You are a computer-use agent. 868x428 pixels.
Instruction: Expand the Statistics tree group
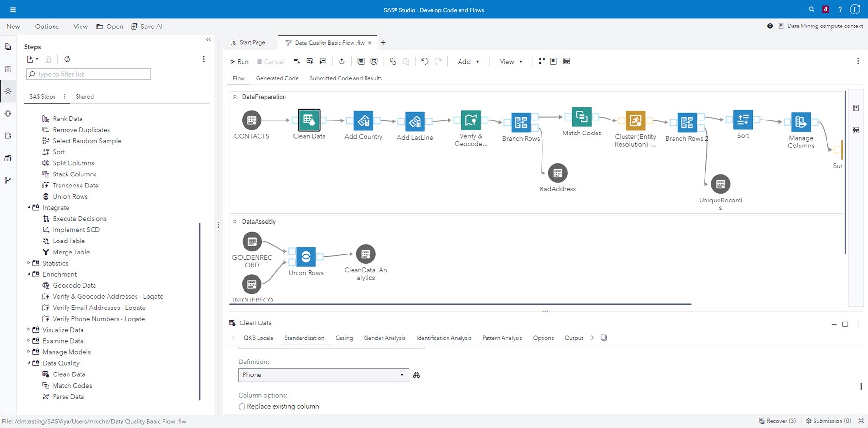pos(29,263)
